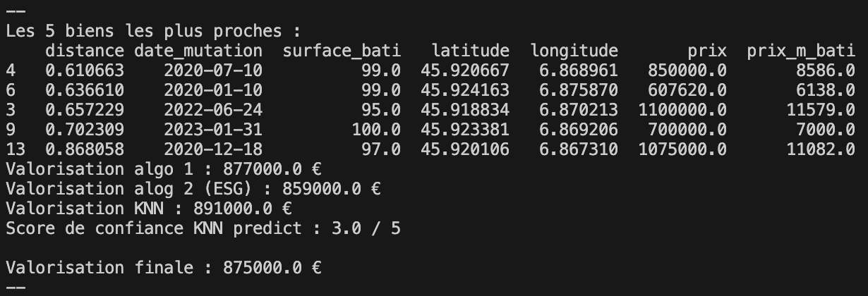Click the longitude column header
The width and height of the screenshot is (868, 296).
574,51
